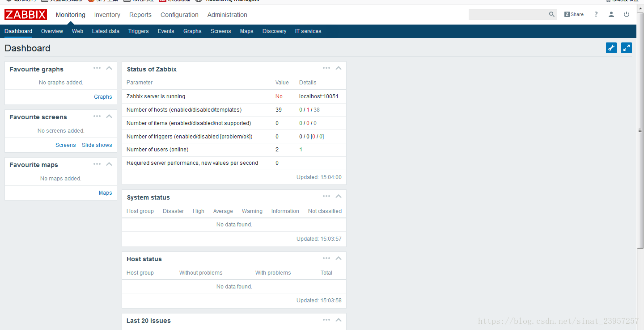Collapse the Favourite graphs widget

(109, 68)
